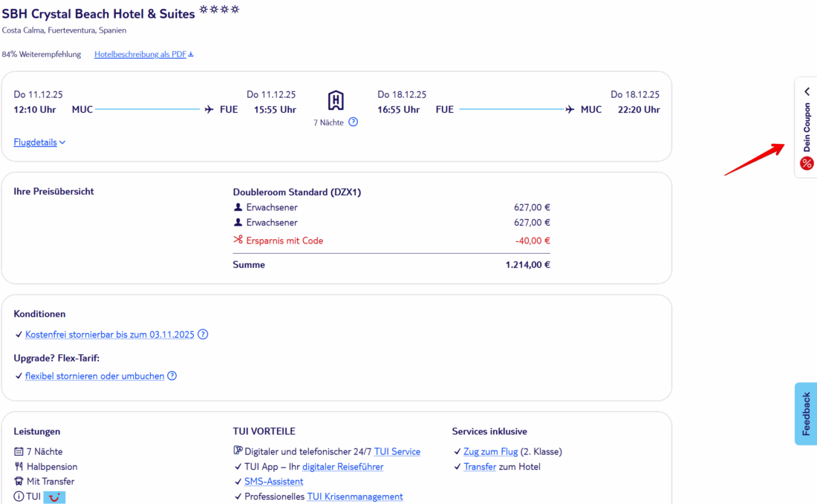Open the TUI Krisenmanagement link
The image size is (817, 504).
coord(354,497)
